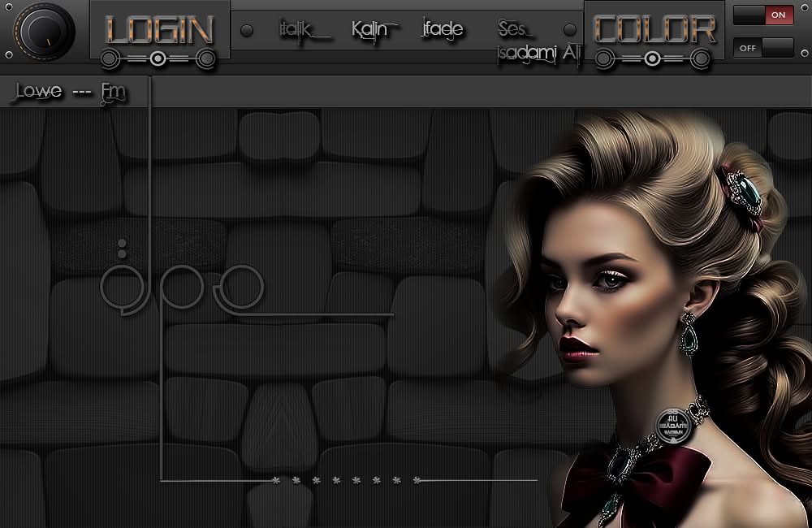Open the ifade expressions menu
This screenshot has height=528, width=812.
pyautogui.click(x=443, y=29)
